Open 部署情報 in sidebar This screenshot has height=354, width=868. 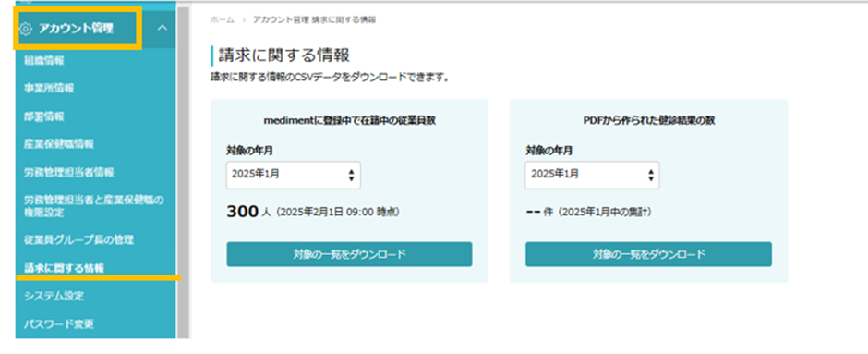44,116
